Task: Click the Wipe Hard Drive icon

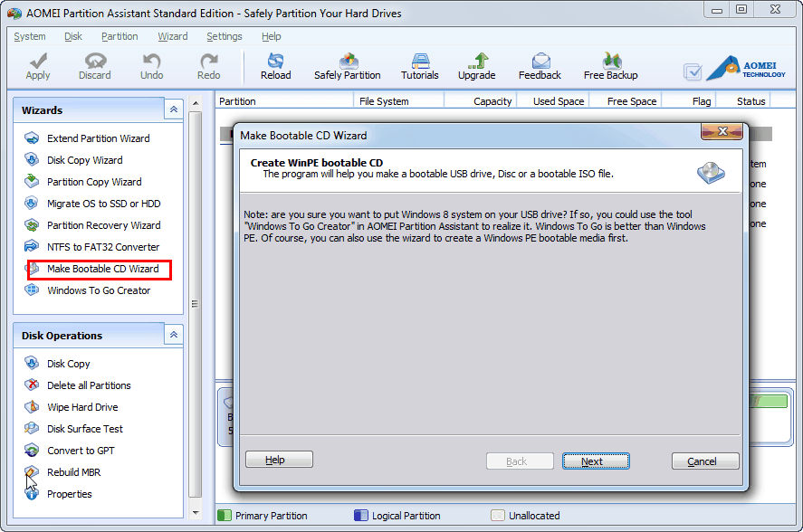Action: 32,406
